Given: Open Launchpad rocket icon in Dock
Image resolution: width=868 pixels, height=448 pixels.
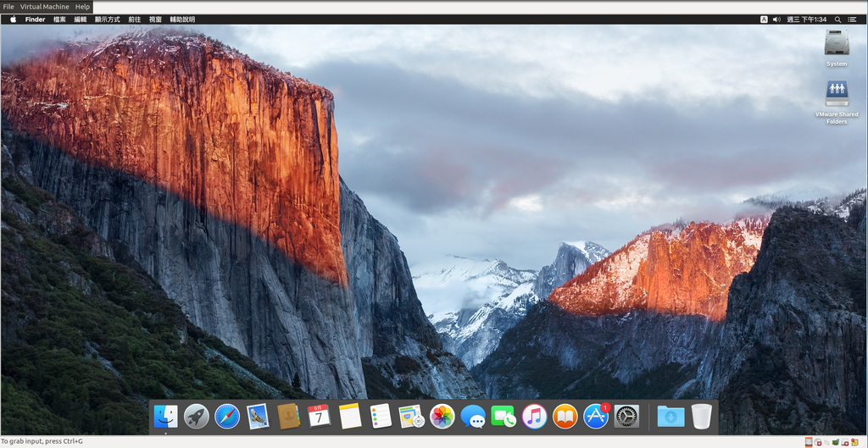Looking at the screenshot, I should tap(196, 417).
